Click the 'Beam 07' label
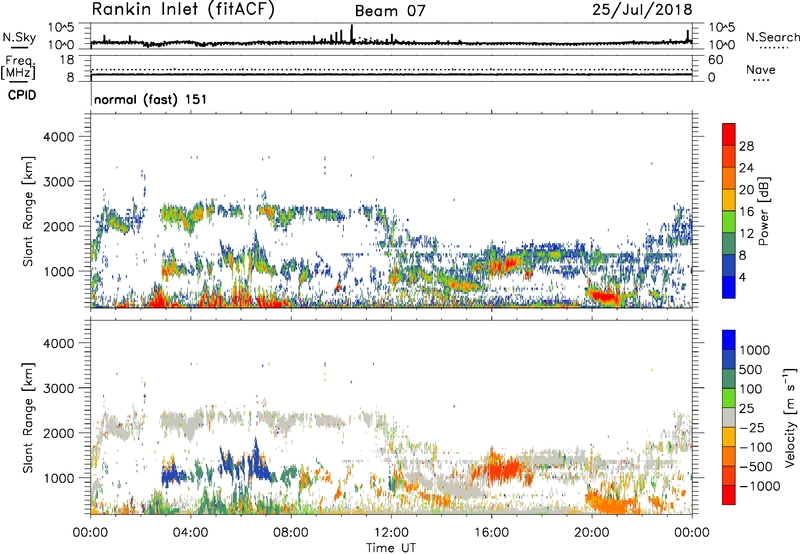Image resolution: width=800 pixels, height=554 pixels. click(390, 11)
